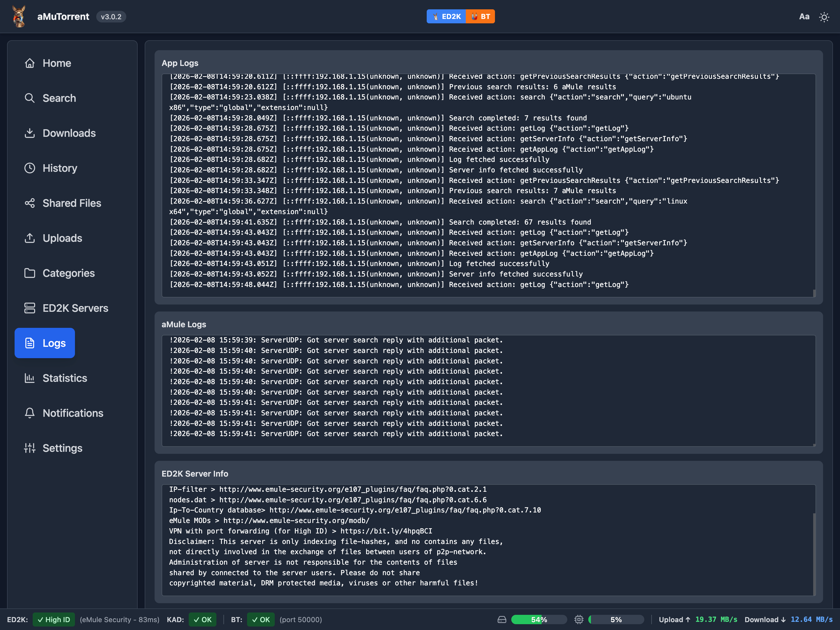The width and height of the screenshot is (840, 630).
Task: Click the High ID status badge
Action: point(54,619)
